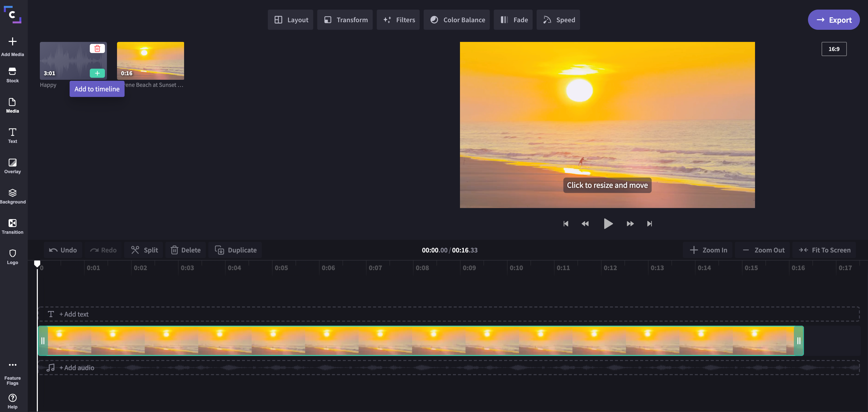Viewport: 868px width, 412px height.
Task: Click the left trim handle of the clip
Action: (43, 341)
